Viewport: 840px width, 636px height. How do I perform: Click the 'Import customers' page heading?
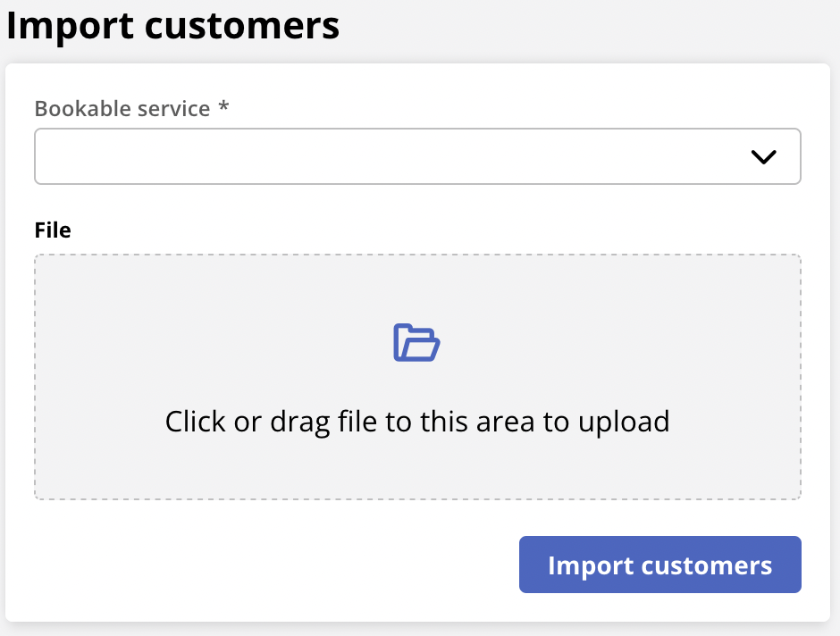click(x=172, y=26)
